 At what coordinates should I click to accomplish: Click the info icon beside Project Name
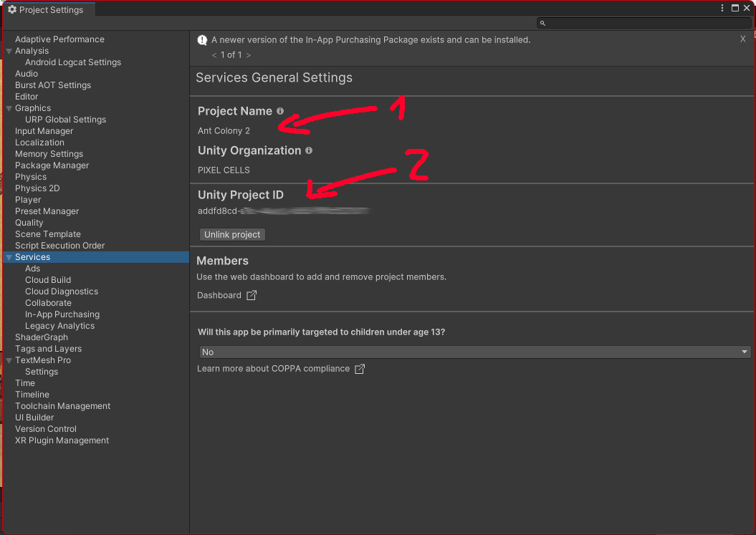coord(279,111)
